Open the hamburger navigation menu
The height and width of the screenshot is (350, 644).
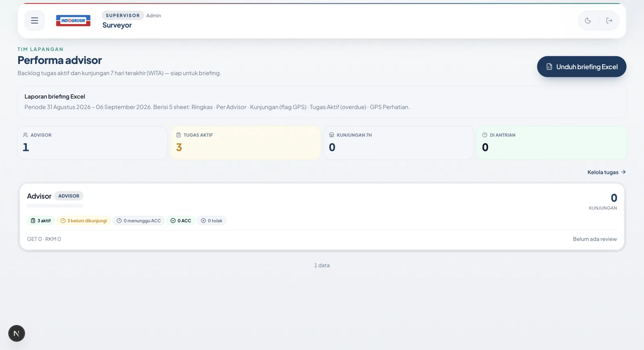[35, 21]
